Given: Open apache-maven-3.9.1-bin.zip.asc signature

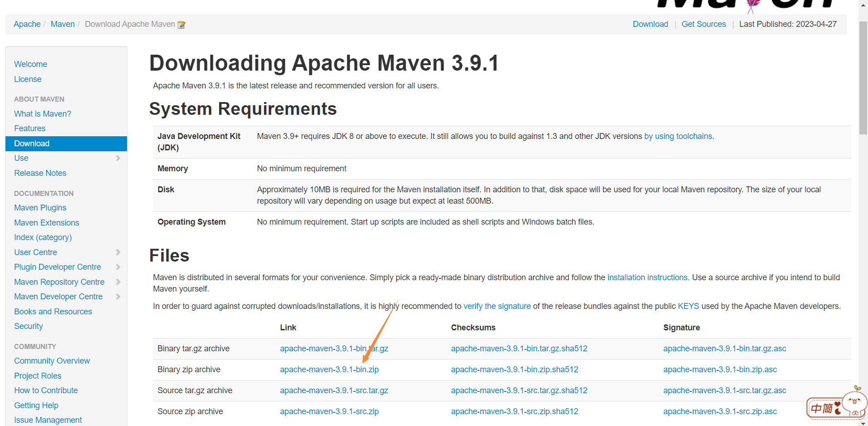Looking at the screenshot, I should coord(720,370).
